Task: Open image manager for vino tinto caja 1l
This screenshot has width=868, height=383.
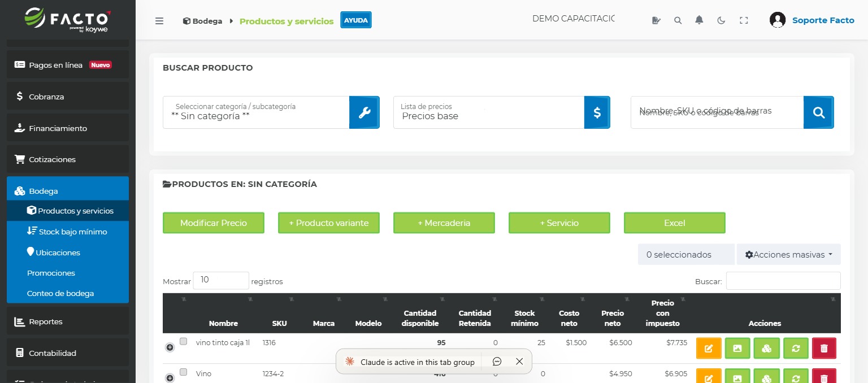Action: click(737, 348)
